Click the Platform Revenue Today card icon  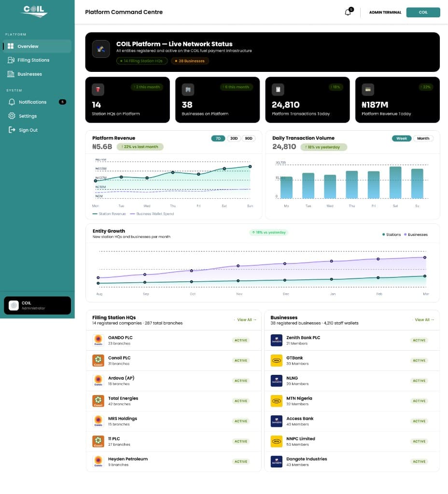click(367, 89)
